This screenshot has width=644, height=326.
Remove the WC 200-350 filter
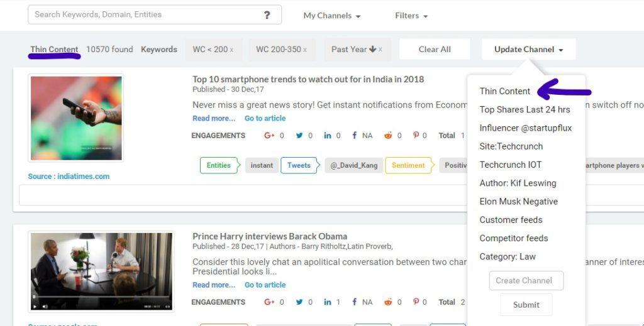pyautogui.click(x=305, y=50)
